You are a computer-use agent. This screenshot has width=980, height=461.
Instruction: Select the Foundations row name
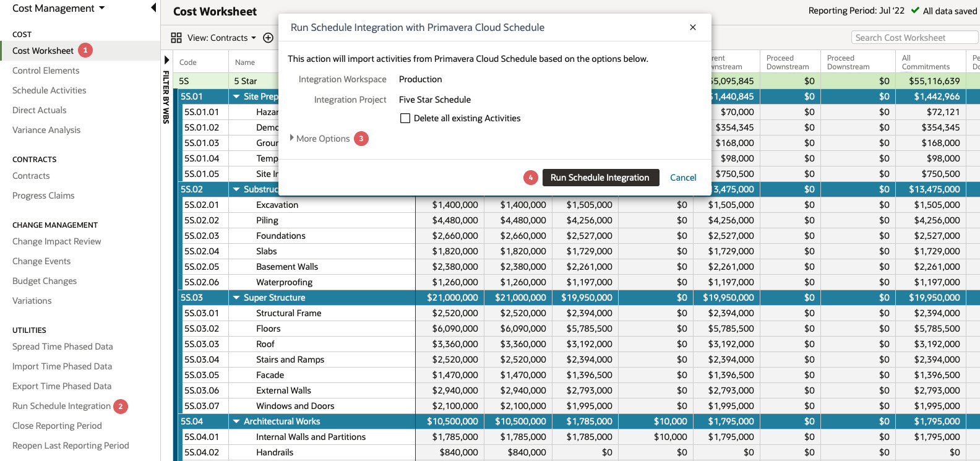point(281,236)
